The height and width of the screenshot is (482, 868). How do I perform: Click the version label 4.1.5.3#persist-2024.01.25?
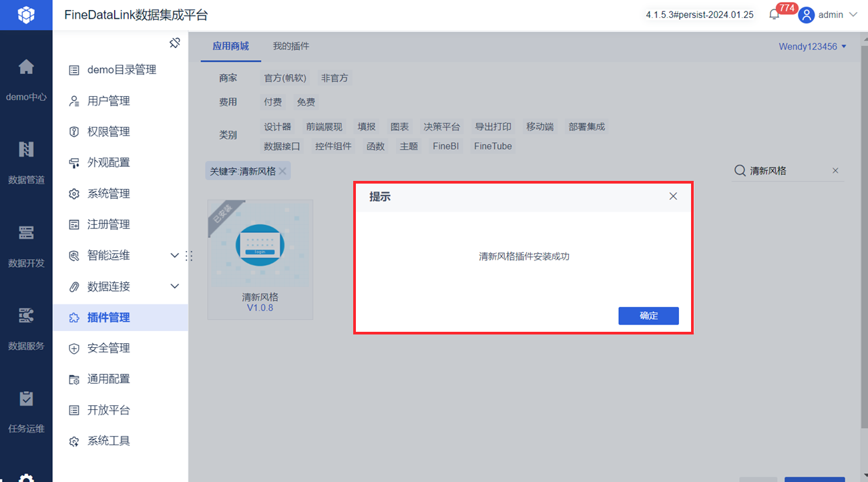[x=699, y=15]
